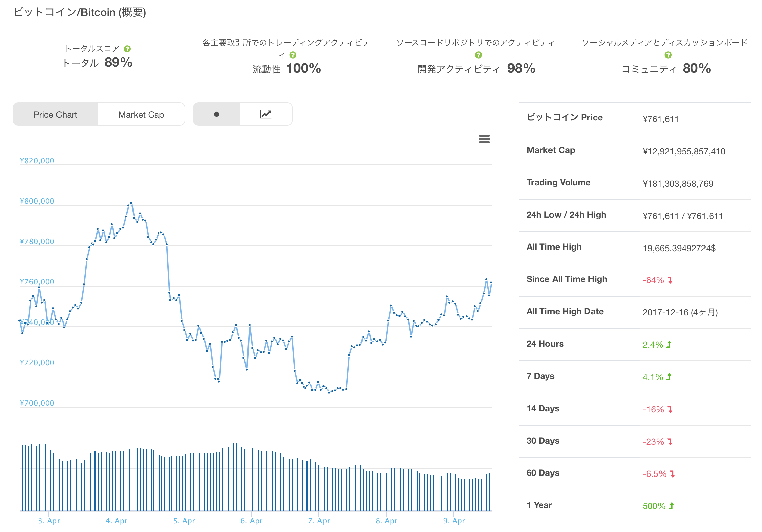Click the ¥720,000 axis label

[37, 363]
